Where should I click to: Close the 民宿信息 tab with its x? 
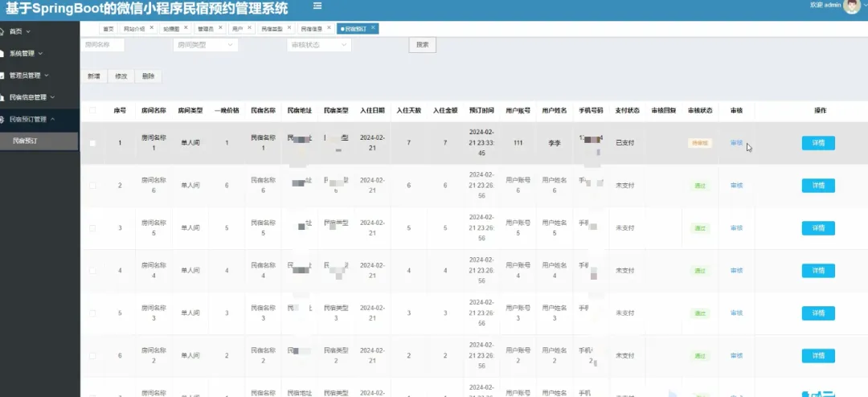(329, 27)
